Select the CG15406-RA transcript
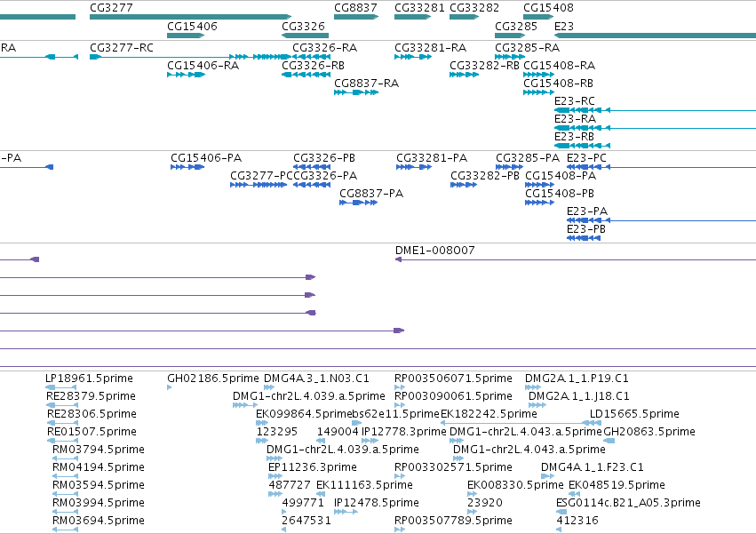This screenshot has width=756, height=534. [186, 75]
